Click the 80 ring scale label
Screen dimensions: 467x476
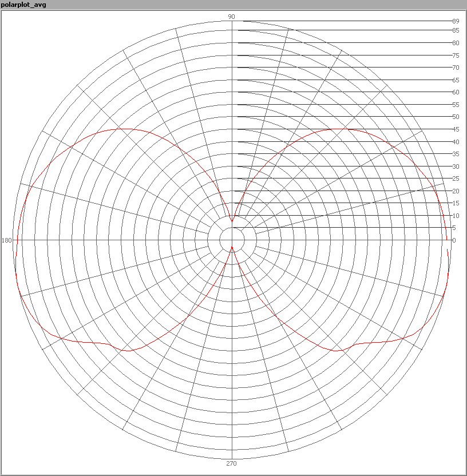point(456,43)
